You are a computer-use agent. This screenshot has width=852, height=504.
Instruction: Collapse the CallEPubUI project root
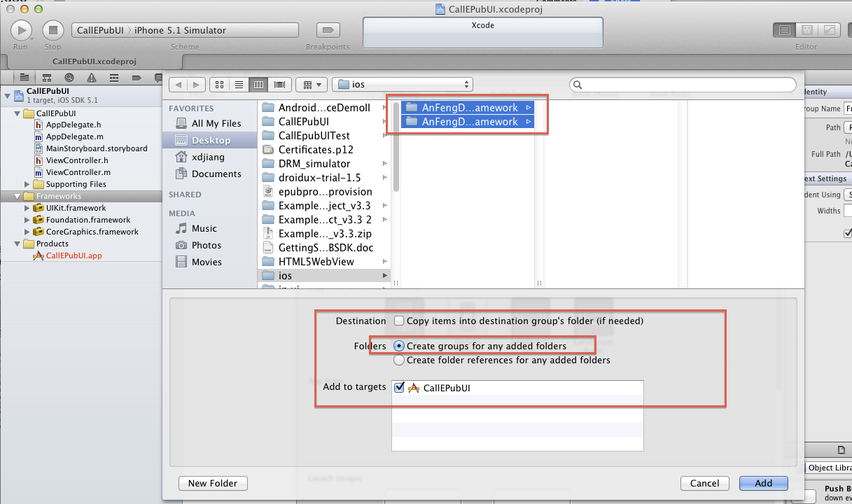[7, 96]
